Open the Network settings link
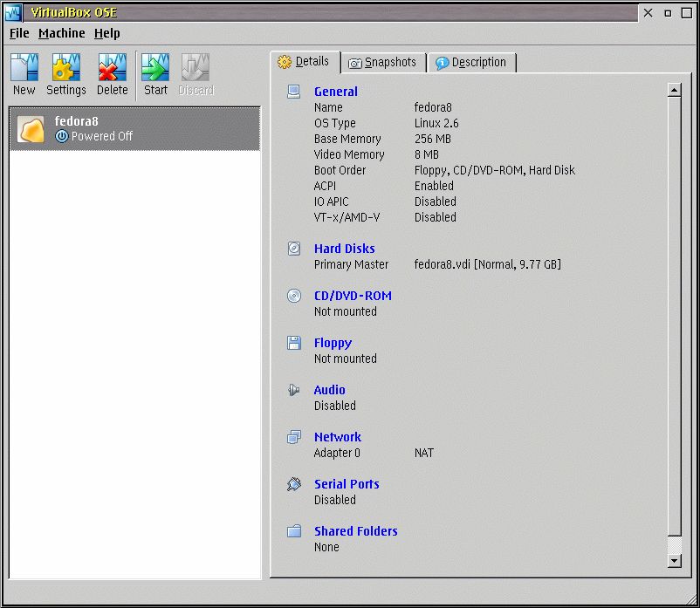700x608 pixels. tap(338, 437)
